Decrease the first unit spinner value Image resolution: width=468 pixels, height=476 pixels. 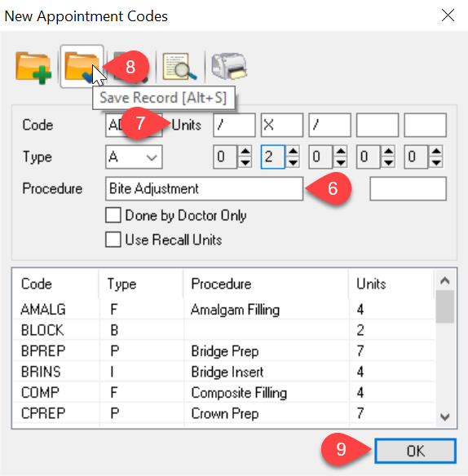point(245,162)
